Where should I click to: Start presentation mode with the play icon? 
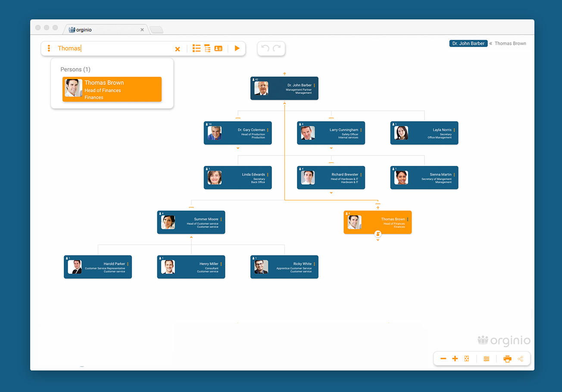(x=237, y=48)
